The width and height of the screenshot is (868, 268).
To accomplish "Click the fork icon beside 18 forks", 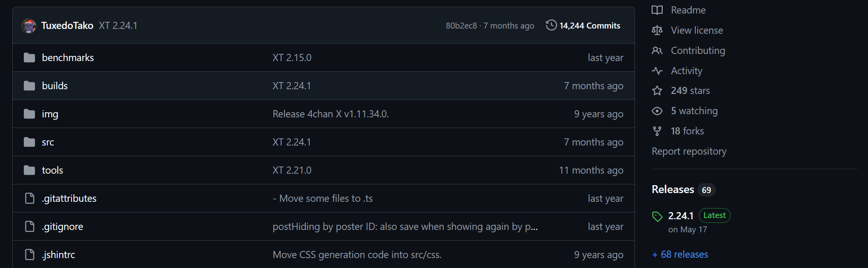I will pos(657,131).
